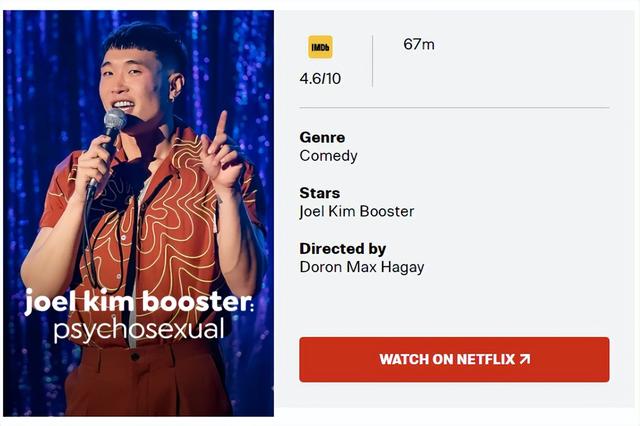
Task: Click the horizontal divider above Genre
Action: 454,108
